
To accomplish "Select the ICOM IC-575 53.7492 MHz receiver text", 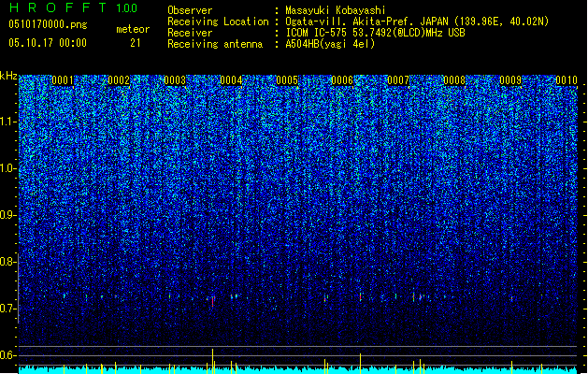I will pos(375,33).
